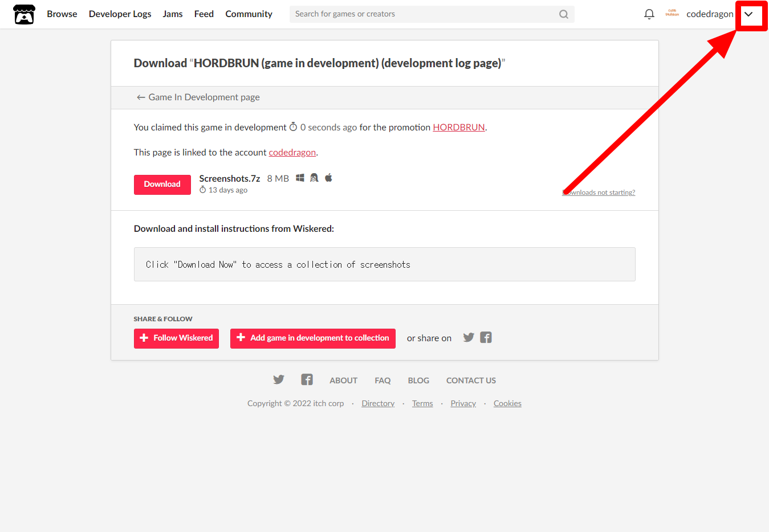Open the HORDBRUN promotion link
The height and width of the screenshot is (532, 769).
point(459,128)
